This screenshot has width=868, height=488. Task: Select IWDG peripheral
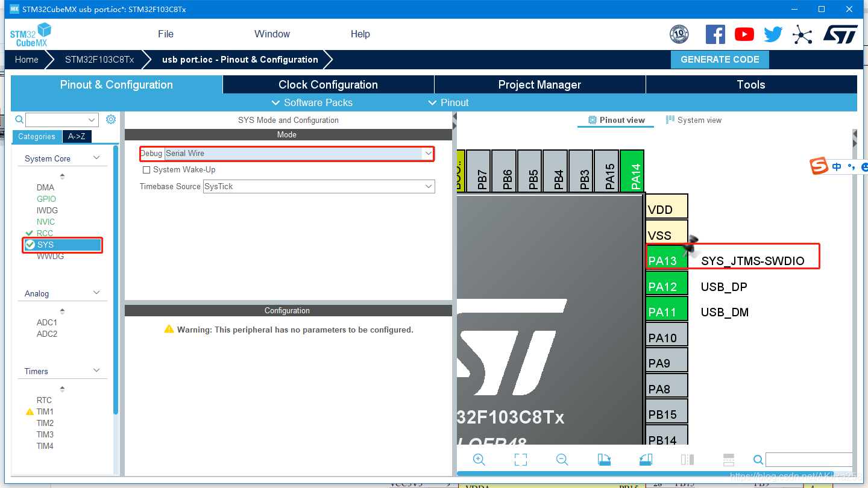pos(47,210)
